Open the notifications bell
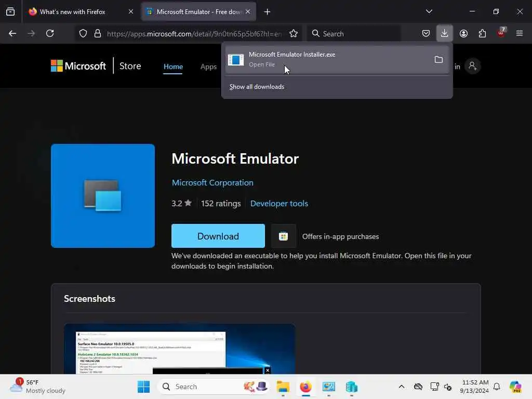 pyautogui.click(x=497, y=387)
